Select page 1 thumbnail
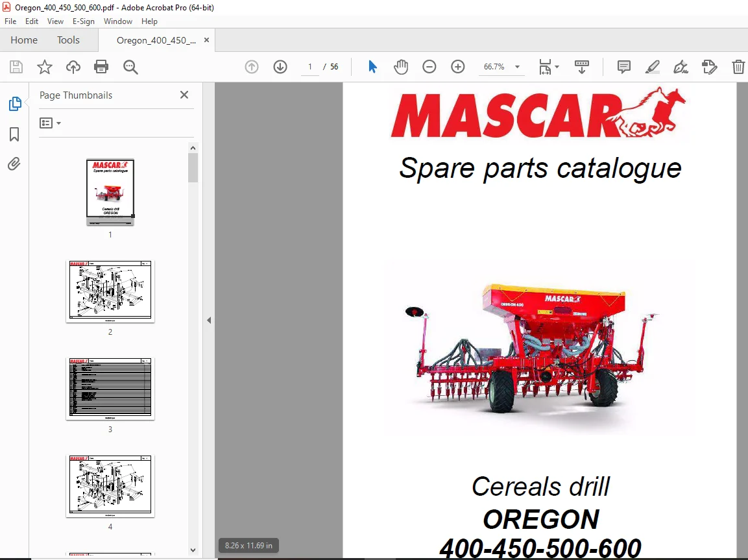Viewport: 748px width, 560px height. coord(110,192)
